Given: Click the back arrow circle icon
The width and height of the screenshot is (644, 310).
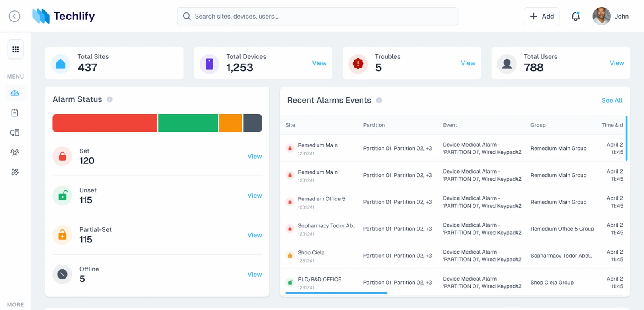Looking at the screenshot, I should click(x=14, y=16).
